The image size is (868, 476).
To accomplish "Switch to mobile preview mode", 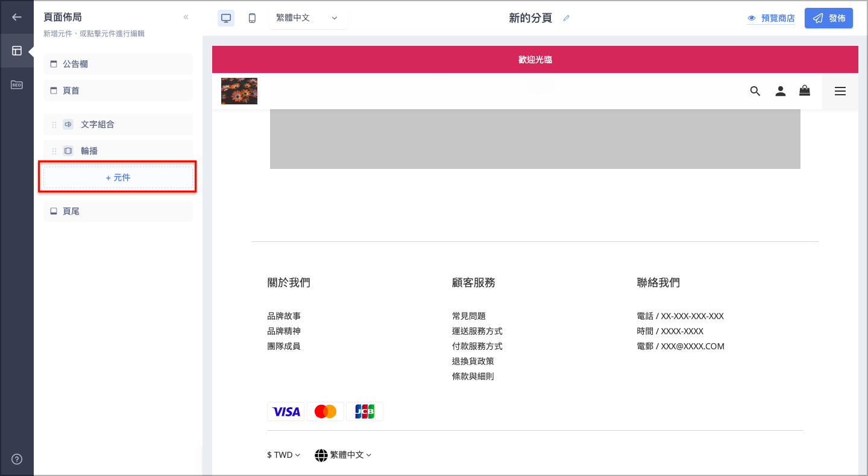I will coord(252,18).
